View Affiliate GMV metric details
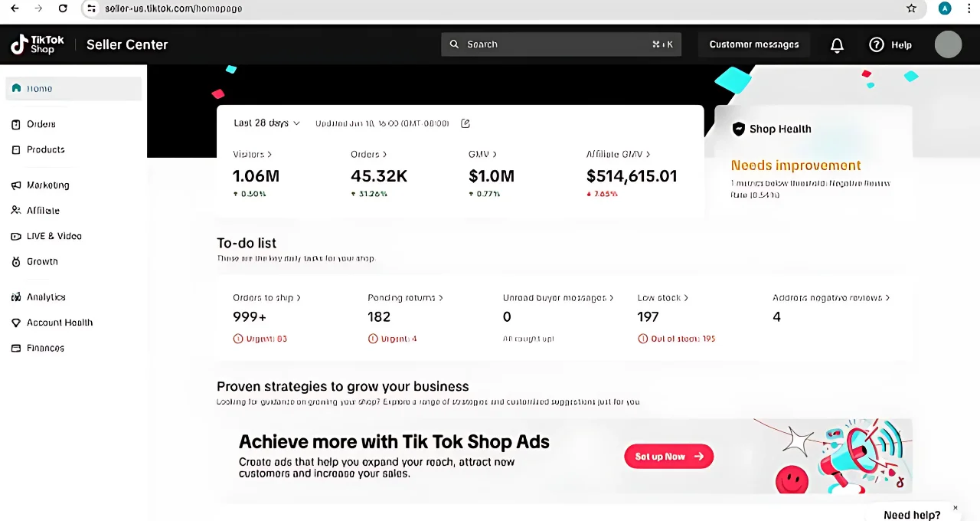The image size is (980, 521). point(618,154)
